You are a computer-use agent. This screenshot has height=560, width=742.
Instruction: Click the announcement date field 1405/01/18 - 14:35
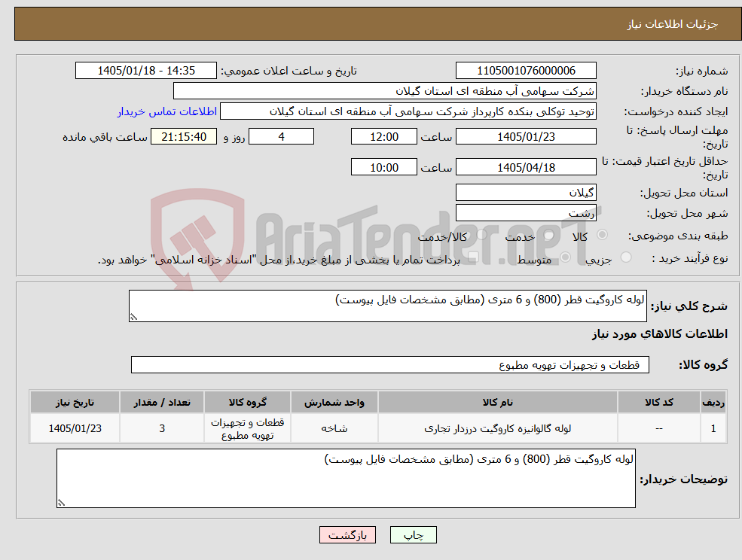click(145, 71)
